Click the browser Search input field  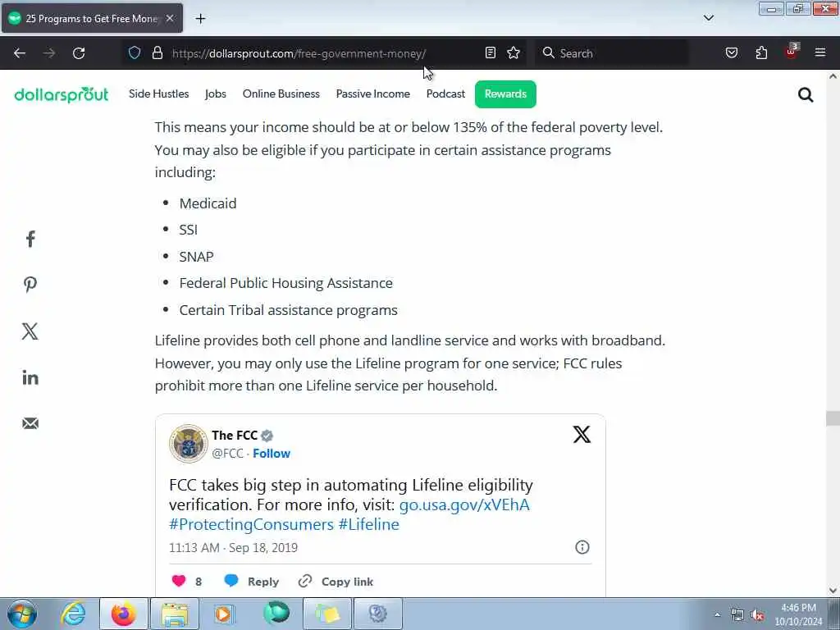[612, 53]
